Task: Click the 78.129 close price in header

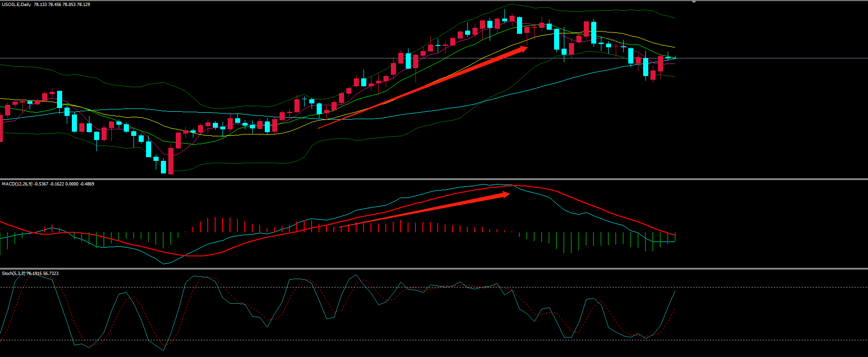Action: pyautogui.click(x=83, y=5)
